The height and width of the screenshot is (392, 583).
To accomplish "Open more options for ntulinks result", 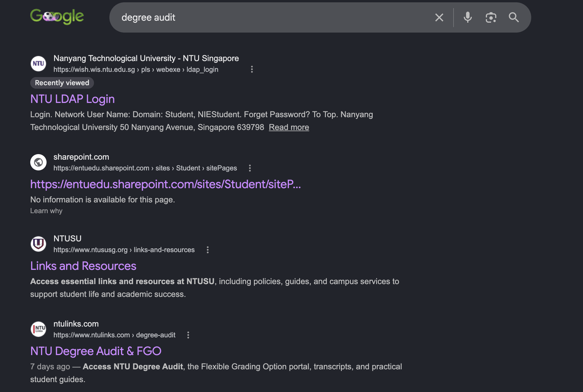I will (188, 335).
